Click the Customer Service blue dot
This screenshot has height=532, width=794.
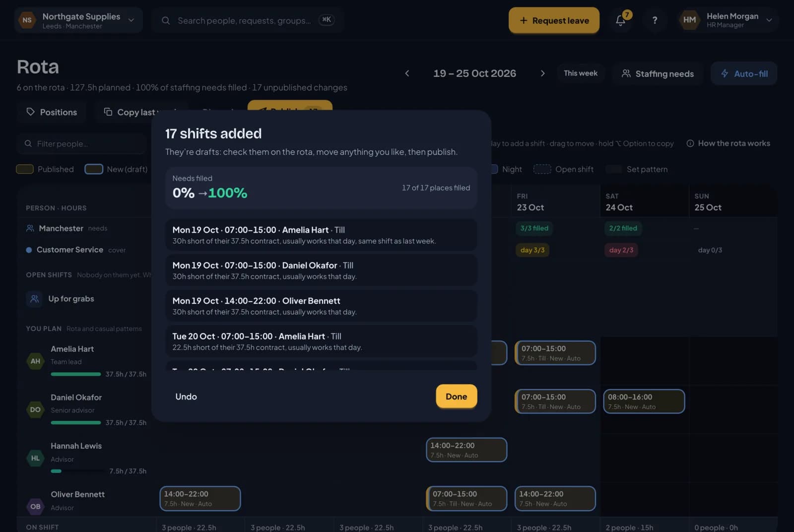(x=29, y=250)
